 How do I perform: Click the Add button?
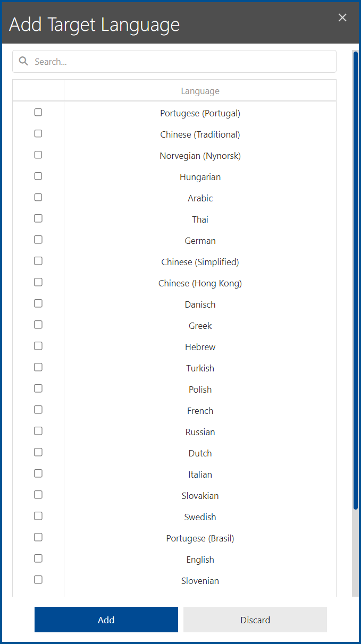pos(106,620)
